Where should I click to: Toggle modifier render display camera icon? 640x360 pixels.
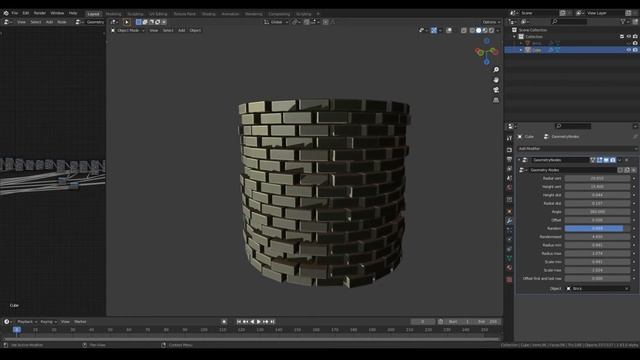(x=613, y=160)
